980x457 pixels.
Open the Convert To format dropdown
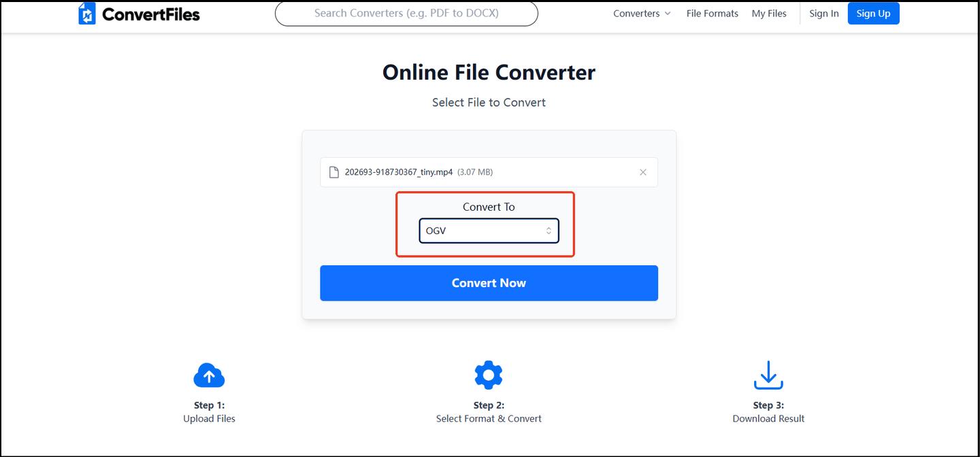click(x=488, y=231)
